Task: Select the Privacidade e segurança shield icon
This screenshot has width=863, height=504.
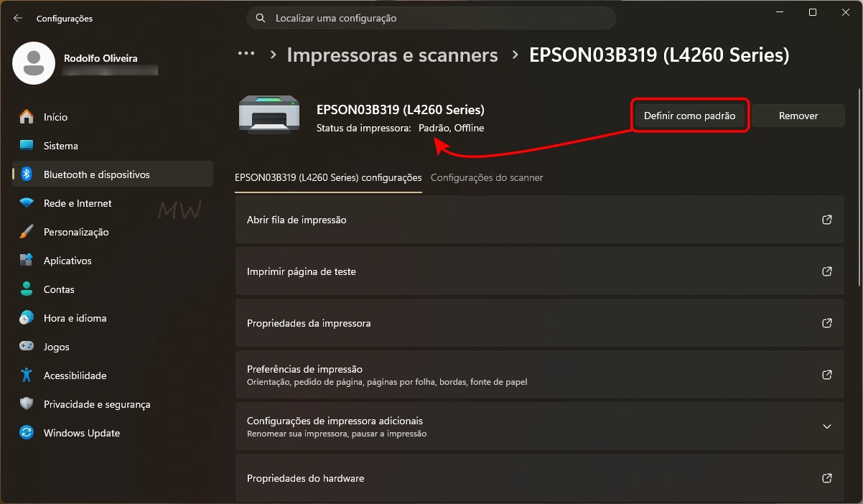Action: (27, 404)
